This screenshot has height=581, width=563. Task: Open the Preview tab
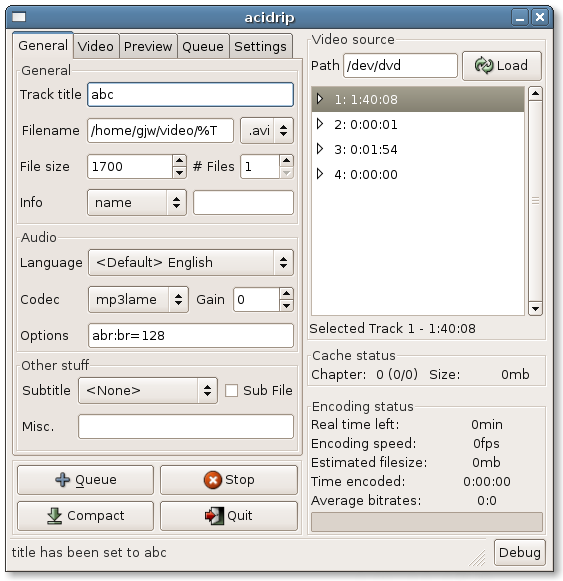pyautogui.click(x=148, y=46)
